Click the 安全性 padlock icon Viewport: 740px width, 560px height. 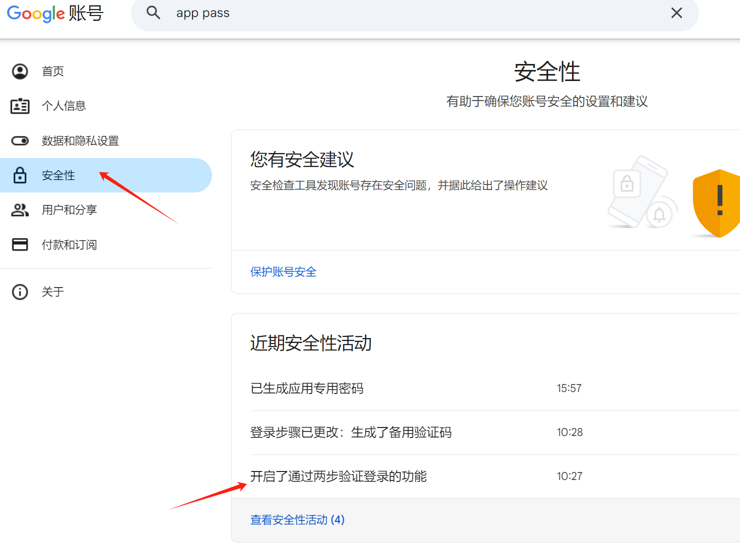(x=20, y=175)
